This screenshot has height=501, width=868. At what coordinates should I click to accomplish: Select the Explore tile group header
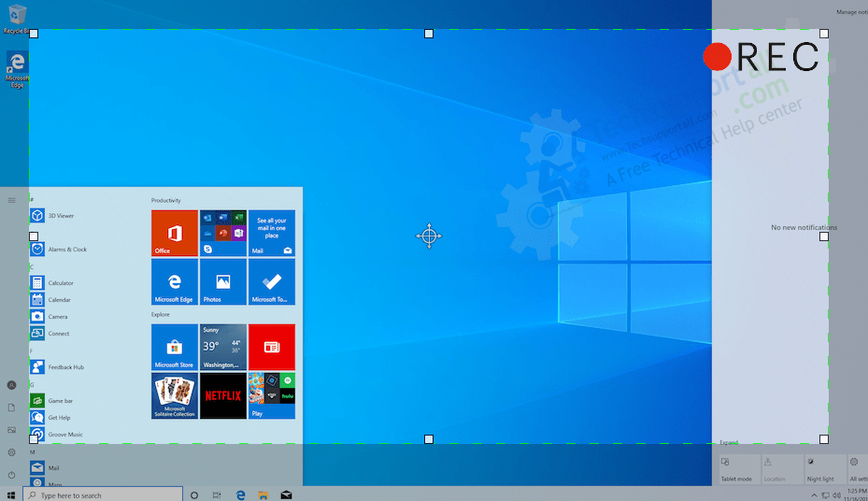pyautogui.click(x=161, y=314)
